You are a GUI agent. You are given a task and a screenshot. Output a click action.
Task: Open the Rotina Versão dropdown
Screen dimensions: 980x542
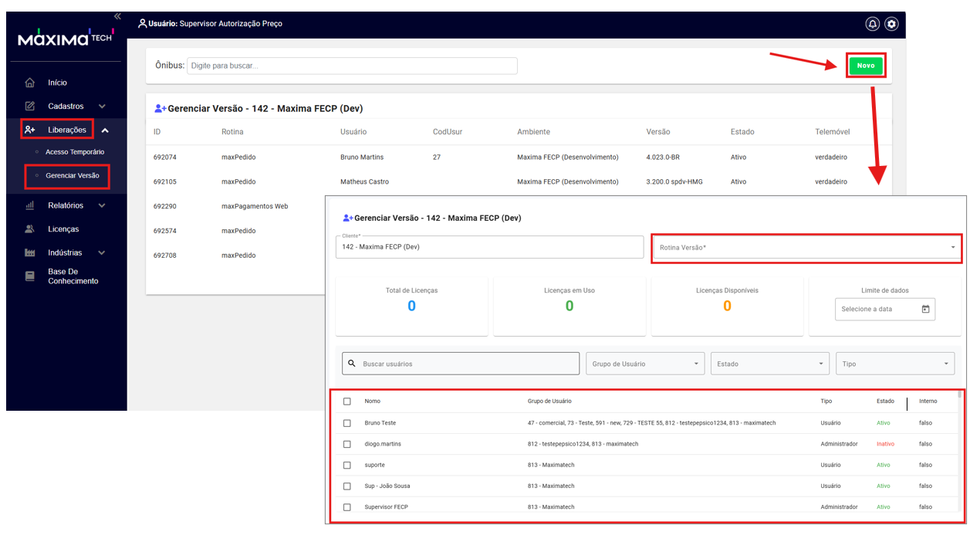pyautogui.click(x=806, y=248)
